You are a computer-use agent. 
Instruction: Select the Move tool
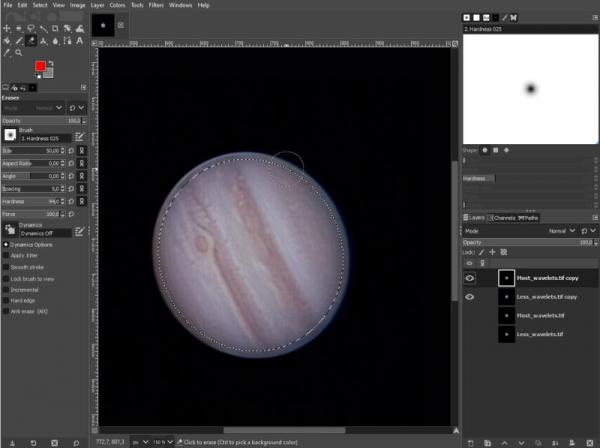coord(7,29)
